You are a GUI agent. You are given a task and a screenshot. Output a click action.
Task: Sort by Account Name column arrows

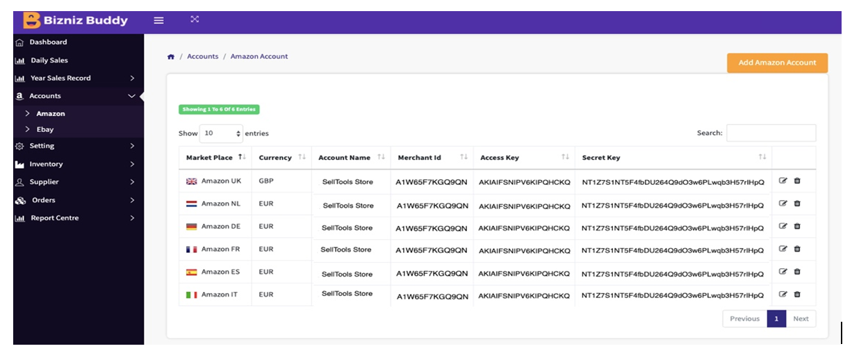381,157
